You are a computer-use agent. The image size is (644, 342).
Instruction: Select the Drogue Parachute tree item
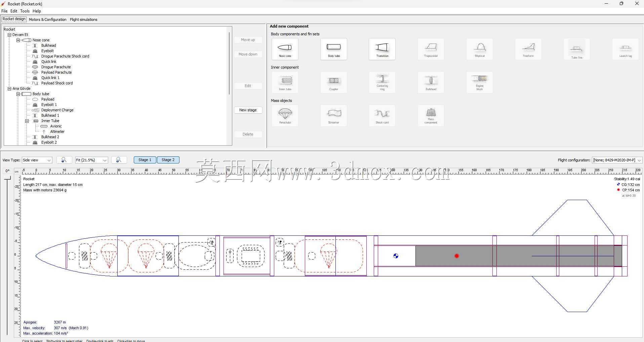click(x=56, y=67)
